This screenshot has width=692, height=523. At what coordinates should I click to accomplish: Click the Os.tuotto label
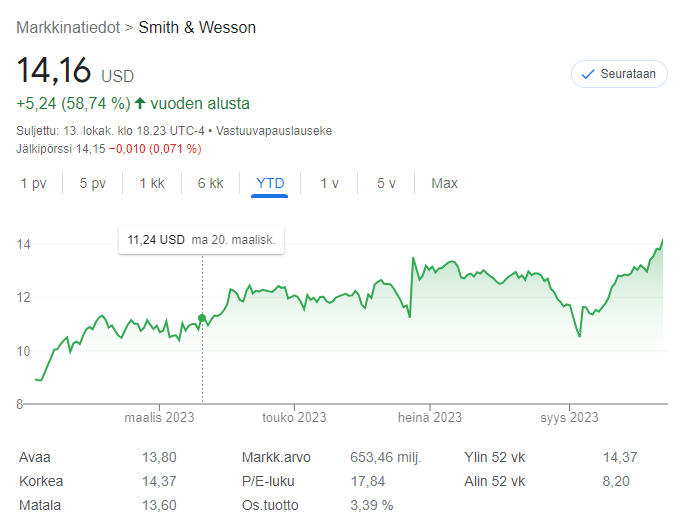coord(270,505)
